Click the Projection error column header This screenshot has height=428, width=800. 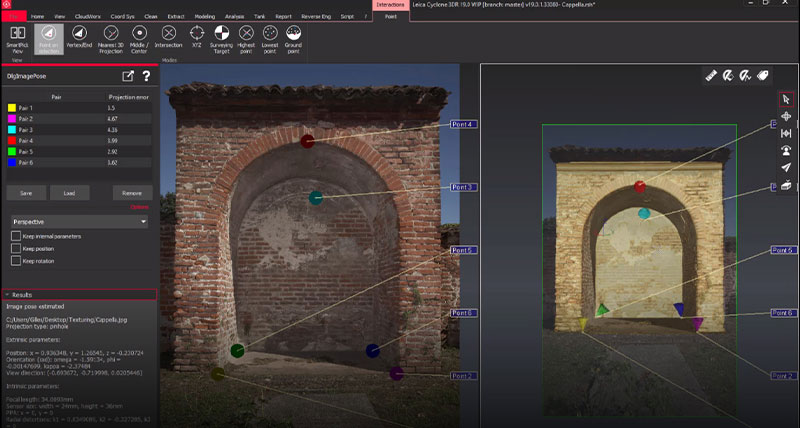tap(129, 96)
